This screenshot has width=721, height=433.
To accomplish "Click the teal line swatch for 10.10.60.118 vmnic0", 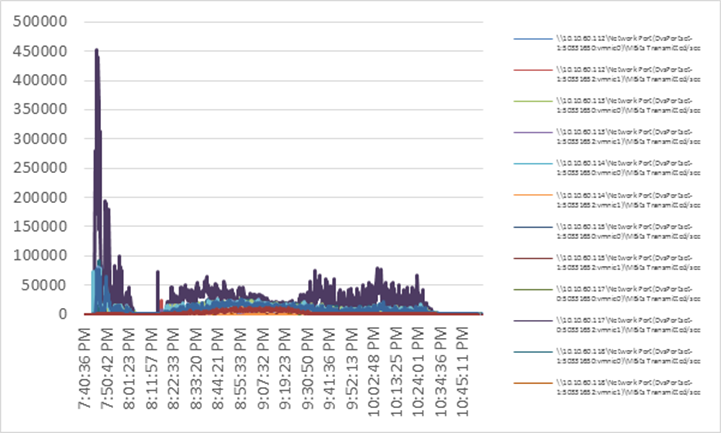I will pyautogui.click(x=533, y=352).
